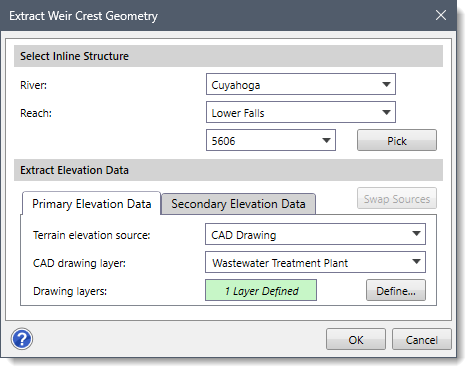The image size is (472, 373).
Task: Click the Extract Weir Crest Geometry title text
Action: pyautogui.click(x=83, y=16)
